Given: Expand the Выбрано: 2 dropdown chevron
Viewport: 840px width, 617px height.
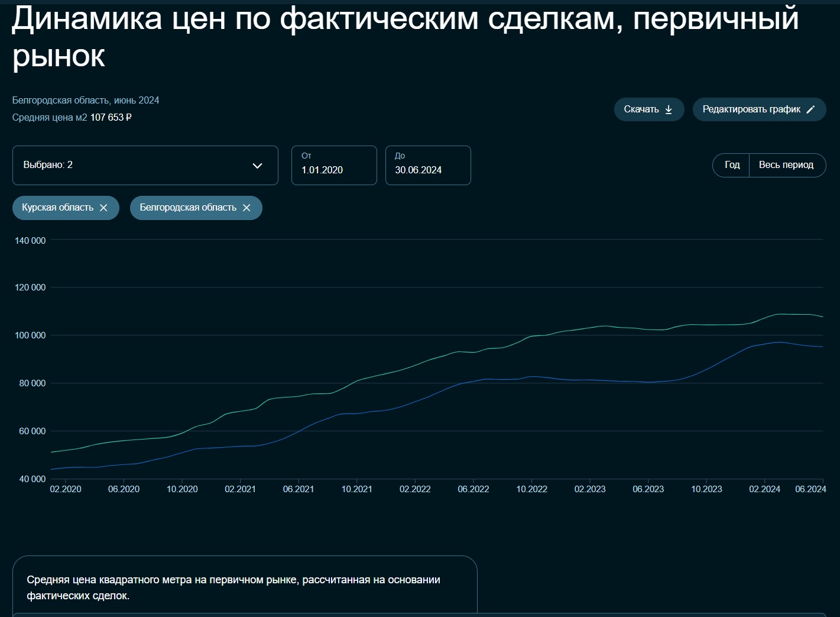Looking at the screenshot, I should [257, 166].
